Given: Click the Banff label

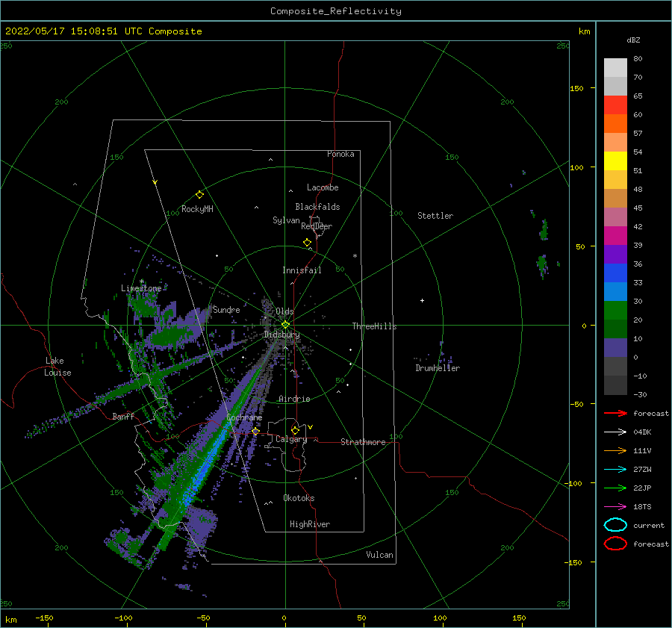Looking at the screenshot, I should [123, 416].
